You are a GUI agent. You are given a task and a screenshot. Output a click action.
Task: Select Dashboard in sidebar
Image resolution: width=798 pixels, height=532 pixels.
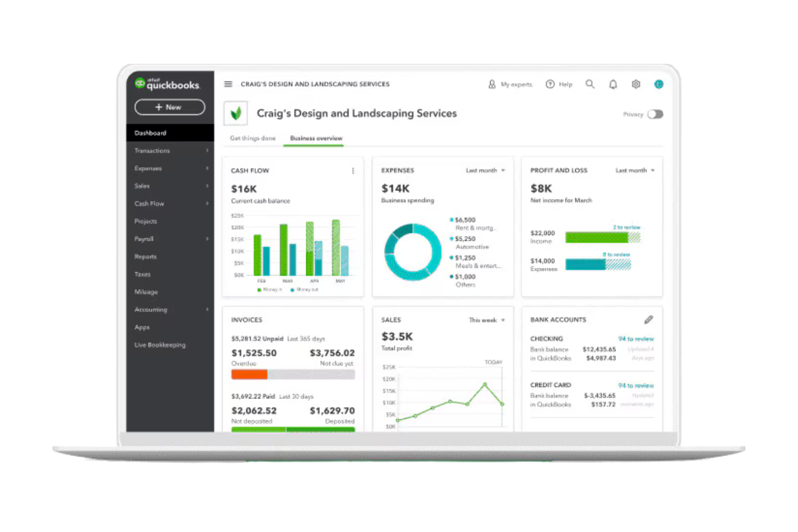pos(170,133)
